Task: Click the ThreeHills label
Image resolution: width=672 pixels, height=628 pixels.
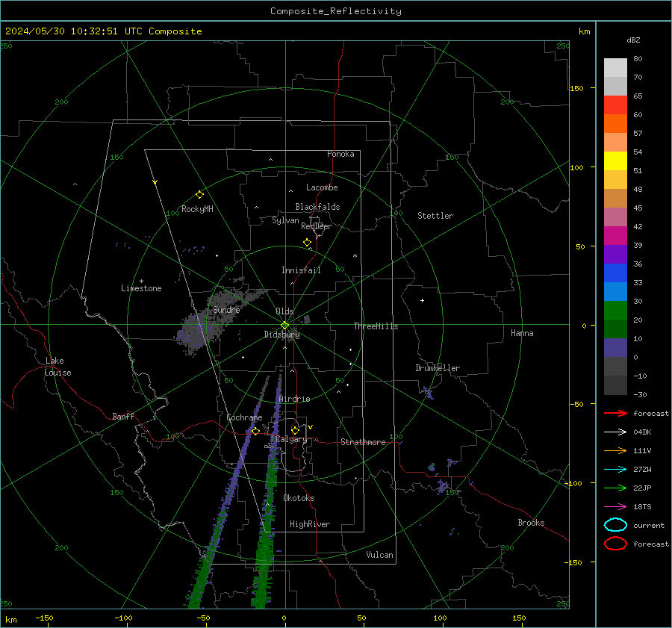Action: [376, 326]
